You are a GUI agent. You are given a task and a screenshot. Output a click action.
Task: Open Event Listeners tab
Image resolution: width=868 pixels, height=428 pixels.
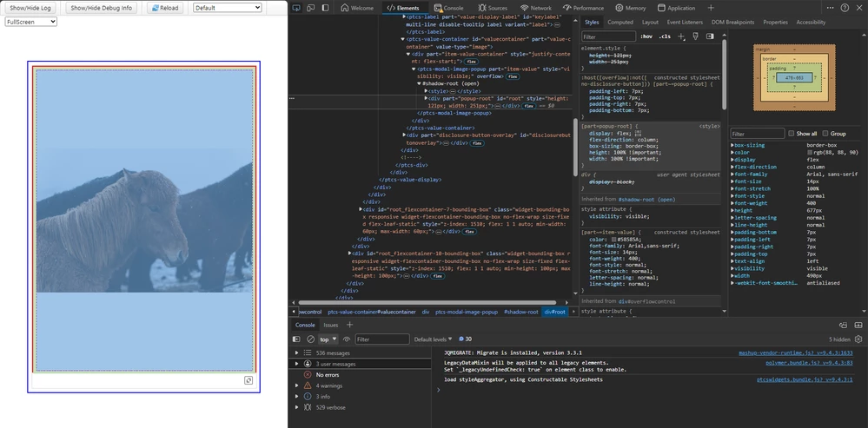(685, 22)
